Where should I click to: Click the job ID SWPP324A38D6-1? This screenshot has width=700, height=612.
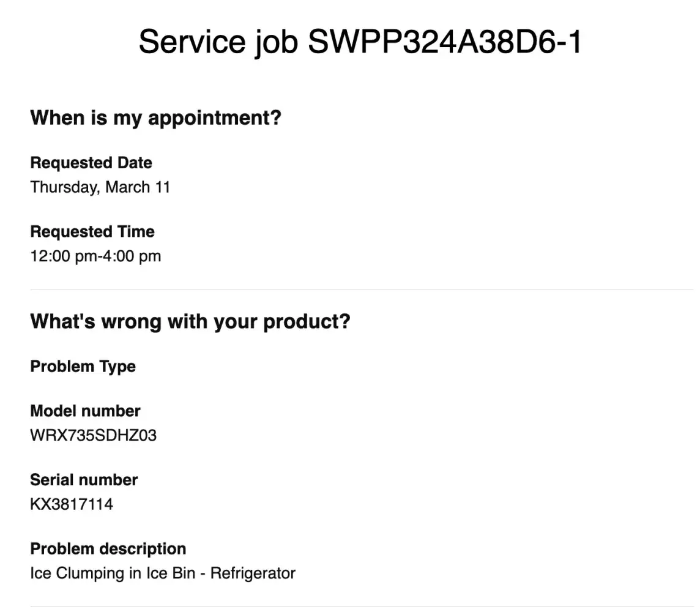point(444,43)
